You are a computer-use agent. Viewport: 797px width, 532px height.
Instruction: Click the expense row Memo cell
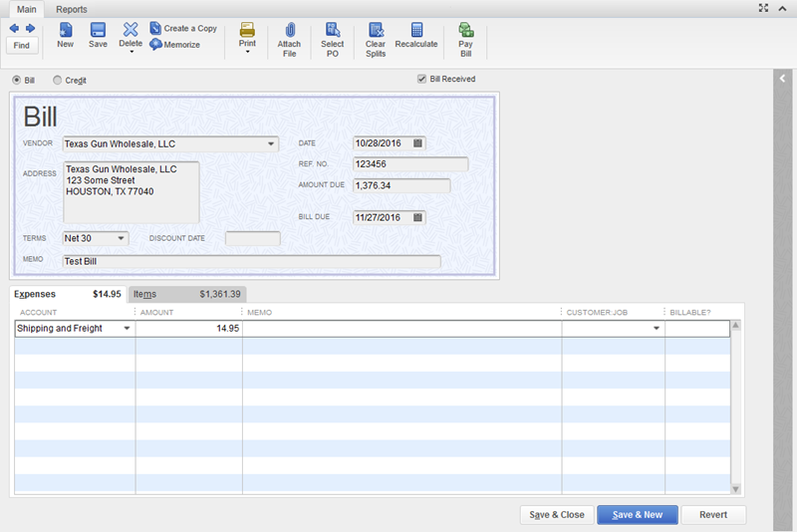click(402, 329)
